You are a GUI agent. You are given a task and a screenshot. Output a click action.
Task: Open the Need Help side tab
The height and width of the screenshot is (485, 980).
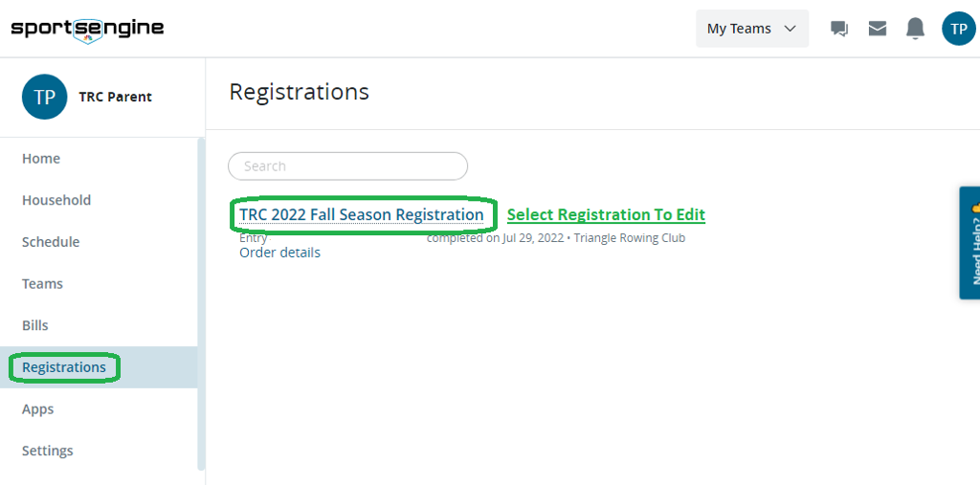pyautogui.click(x=970, y=243)
